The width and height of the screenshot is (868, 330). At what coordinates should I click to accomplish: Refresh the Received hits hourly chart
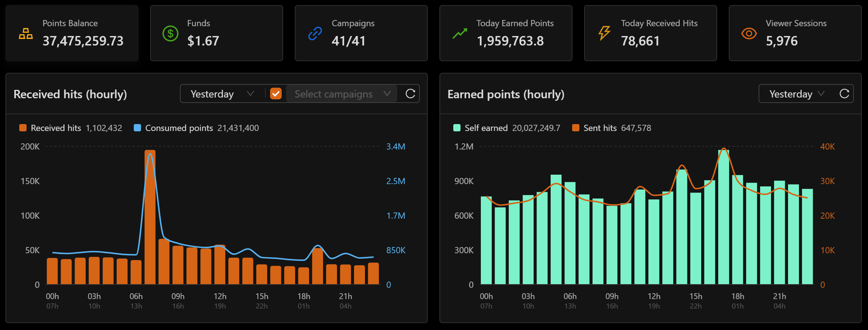point(410,94)
